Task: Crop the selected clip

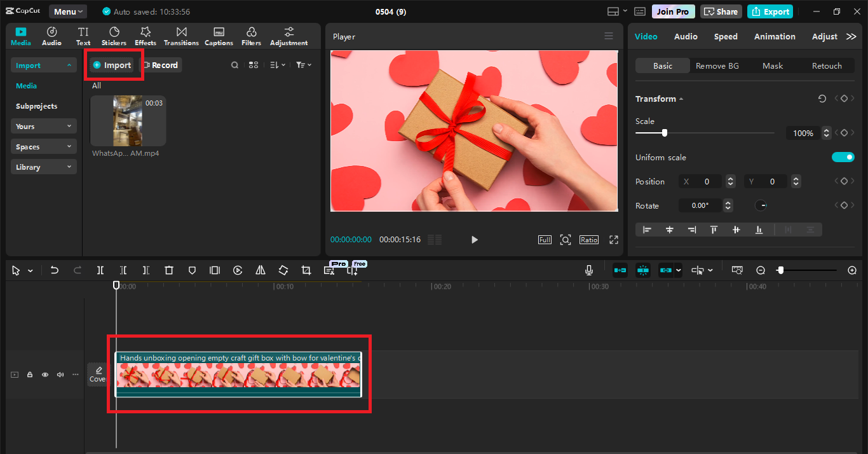Action: point(306,270)
